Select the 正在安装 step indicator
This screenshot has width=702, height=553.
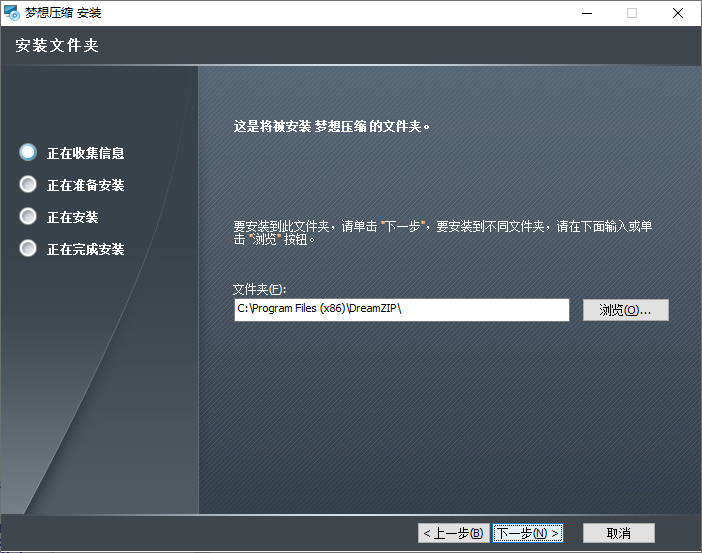[x=28, y=217]
